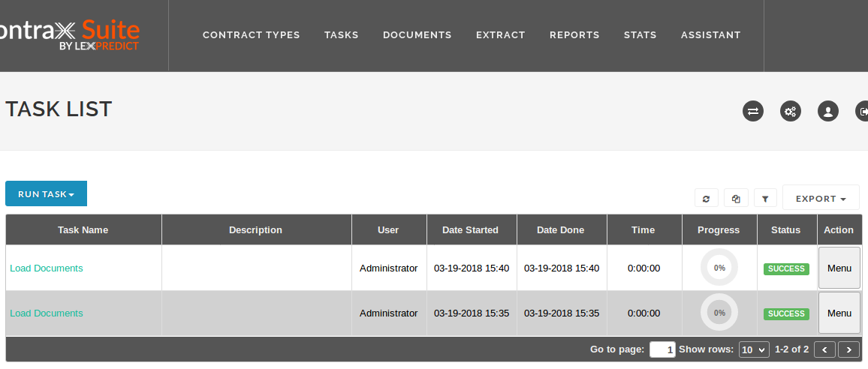The image size is (868, 369).
Task: Click the ContraxSuite by LexPredict logo
Action: pos(69,34)
